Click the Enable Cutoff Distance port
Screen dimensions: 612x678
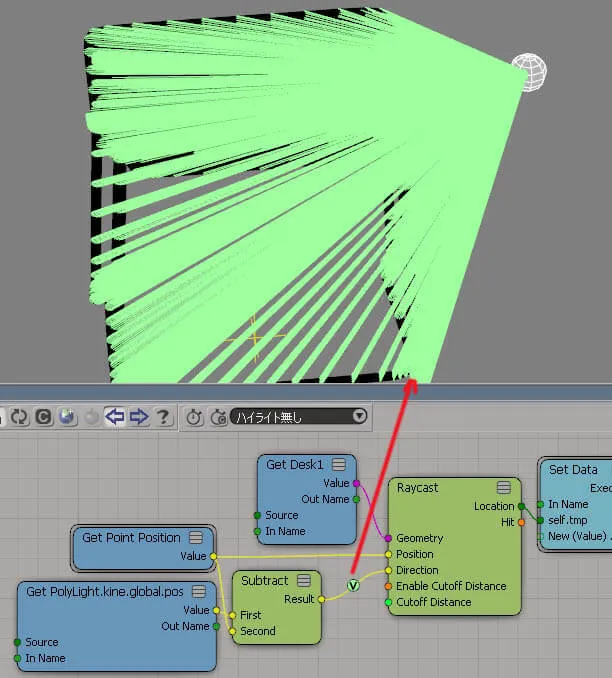388,586
